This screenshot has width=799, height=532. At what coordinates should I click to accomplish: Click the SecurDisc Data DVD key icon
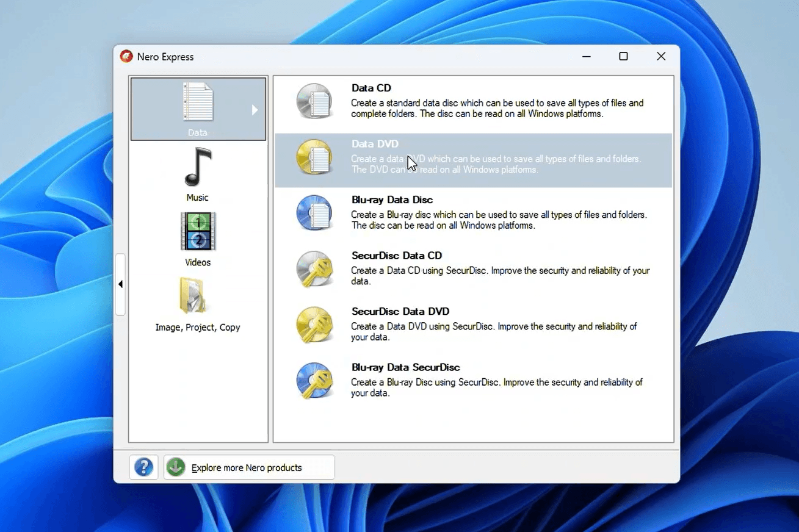click(314, 325)
